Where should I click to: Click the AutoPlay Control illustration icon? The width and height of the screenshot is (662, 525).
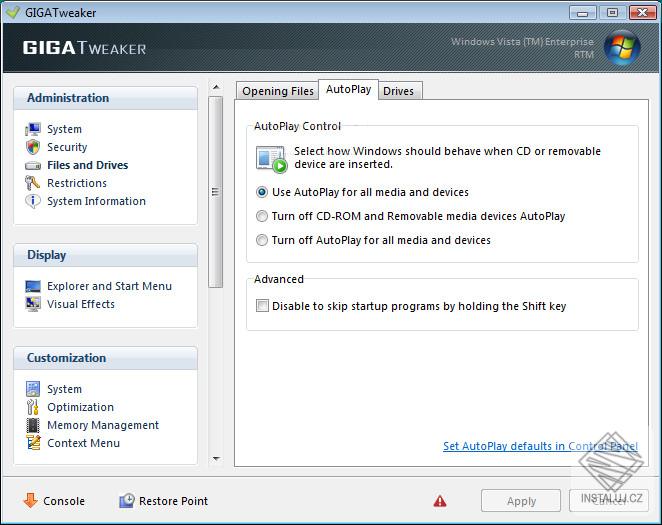tap(271, 159)
